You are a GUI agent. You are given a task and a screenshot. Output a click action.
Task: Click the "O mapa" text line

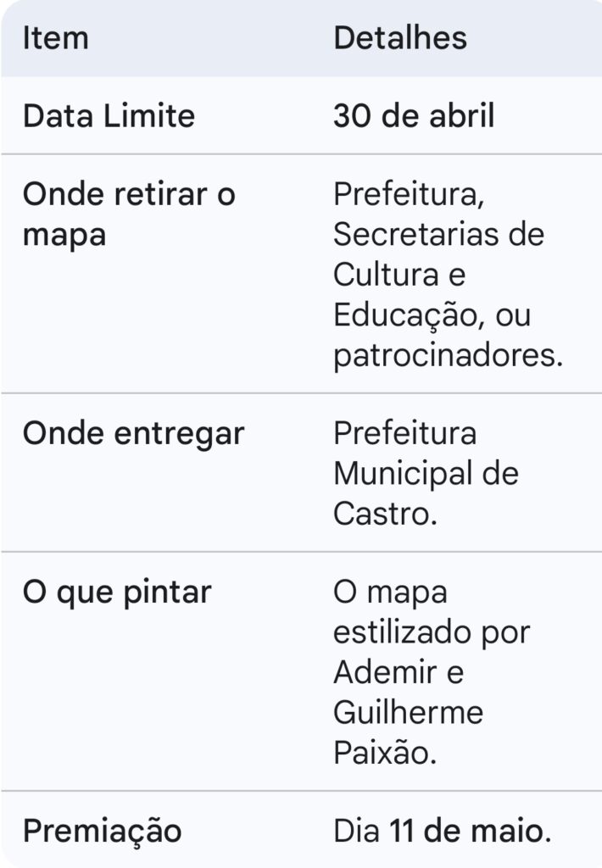click(x=389, y=592)
